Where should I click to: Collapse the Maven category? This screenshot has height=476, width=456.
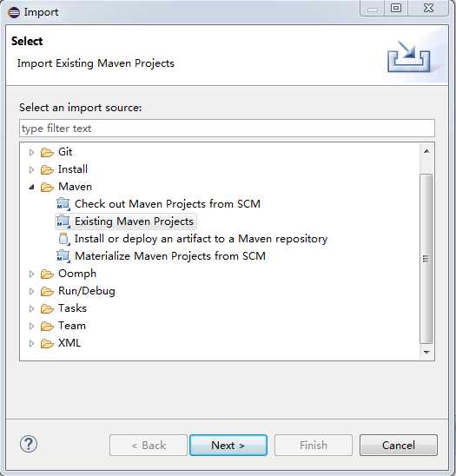(x=31, y=187)
